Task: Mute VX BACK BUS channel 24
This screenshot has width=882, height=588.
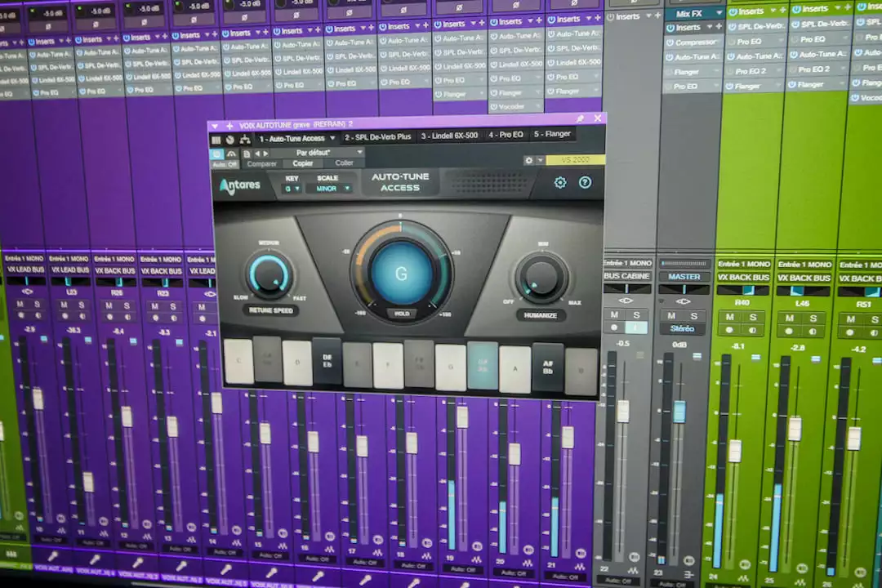Action: pos(729,318)
